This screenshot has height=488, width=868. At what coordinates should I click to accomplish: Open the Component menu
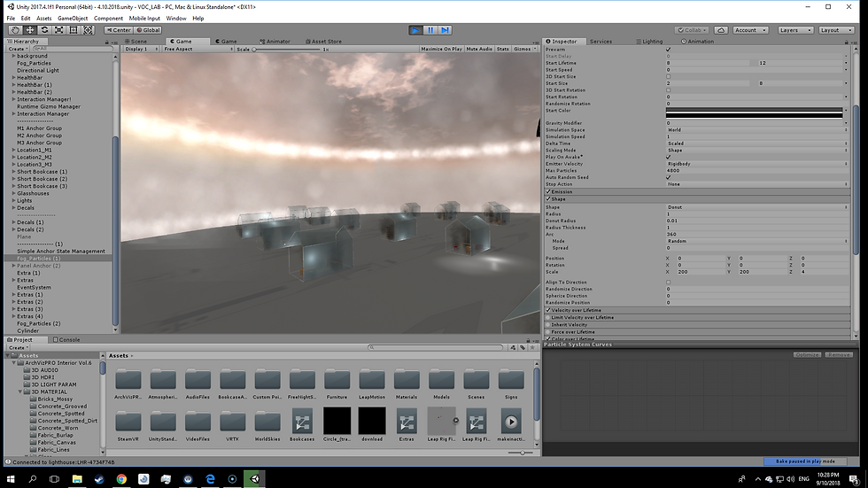click(x=108, y=19)
